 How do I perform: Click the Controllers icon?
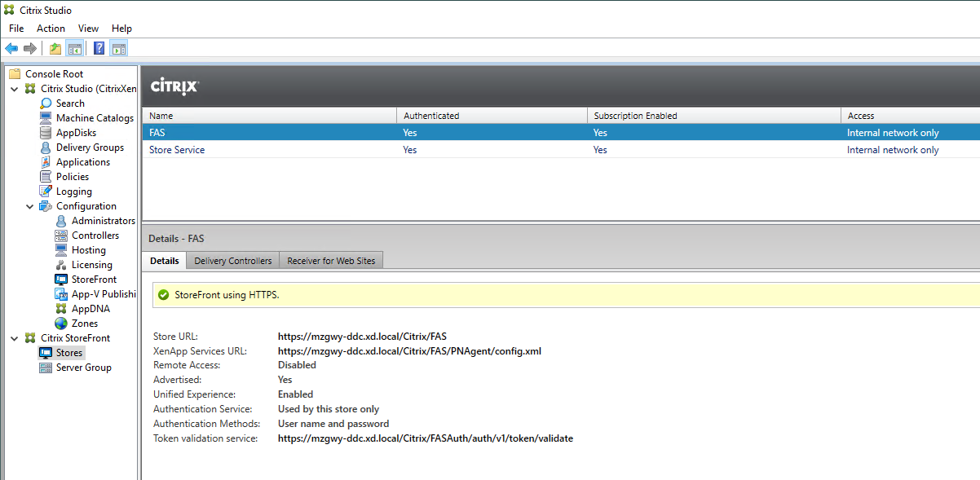tap(61, 236)
